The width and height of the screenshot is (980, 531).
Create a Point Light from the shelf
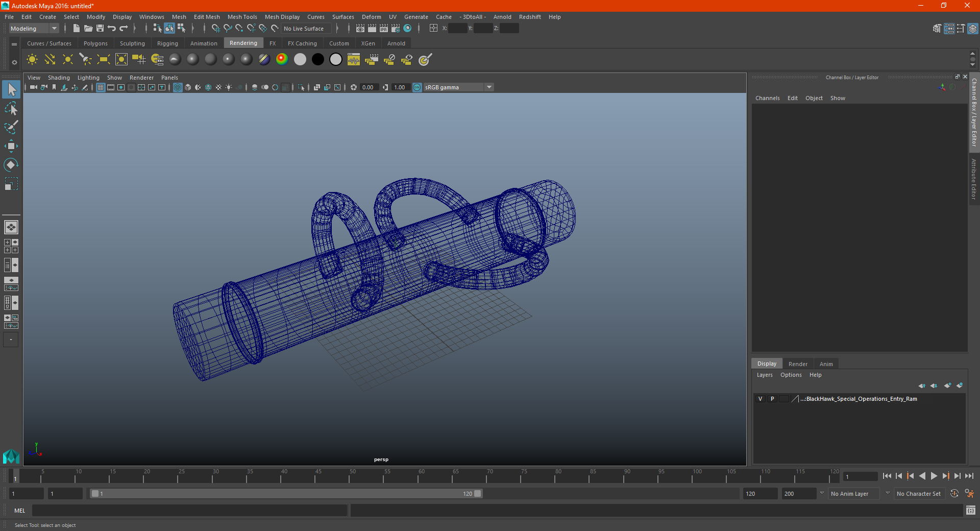coord(68,60)
